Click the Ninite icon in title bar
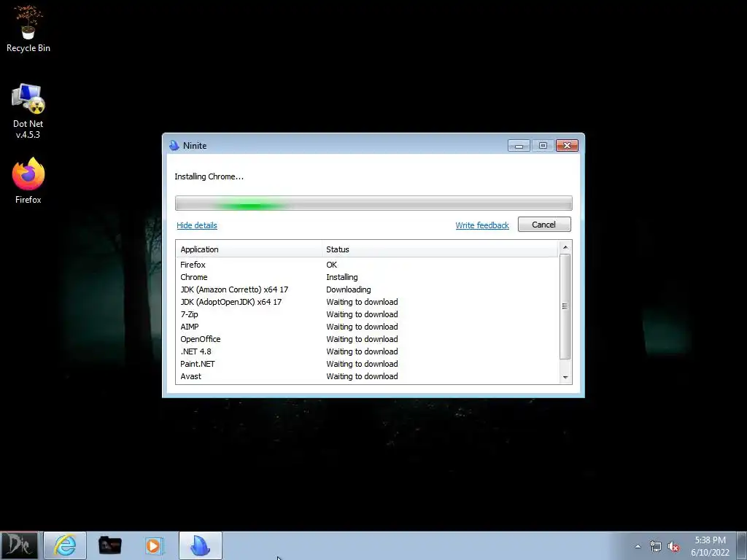Screen dimensions: 747x560 (174, 145)
